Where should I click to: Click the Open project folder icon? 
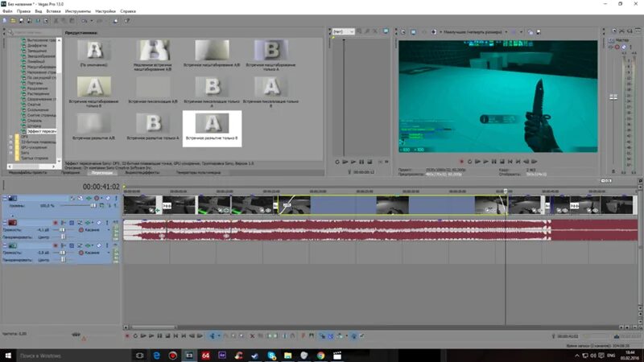point(13,21)
